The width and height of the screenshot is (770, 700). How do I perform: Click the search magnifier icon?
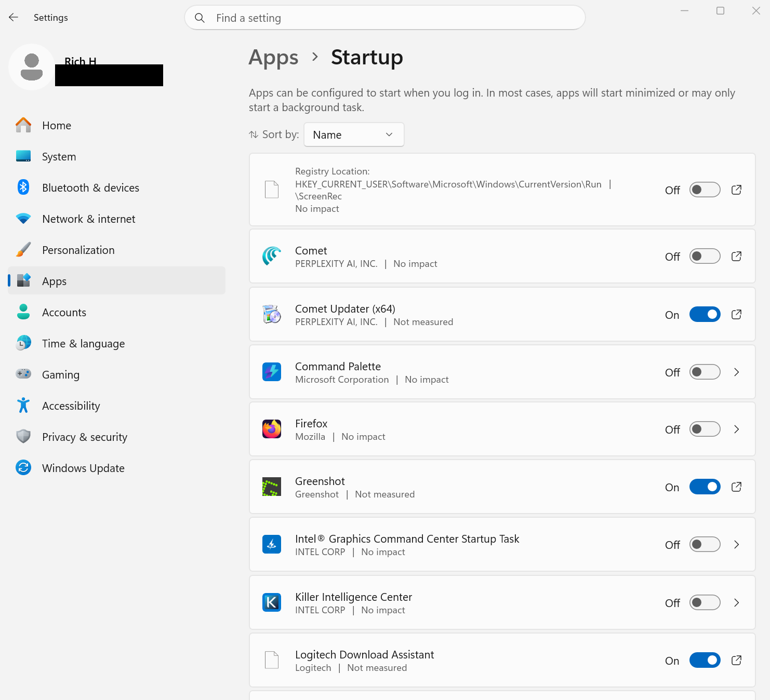(x=200, y=18)
